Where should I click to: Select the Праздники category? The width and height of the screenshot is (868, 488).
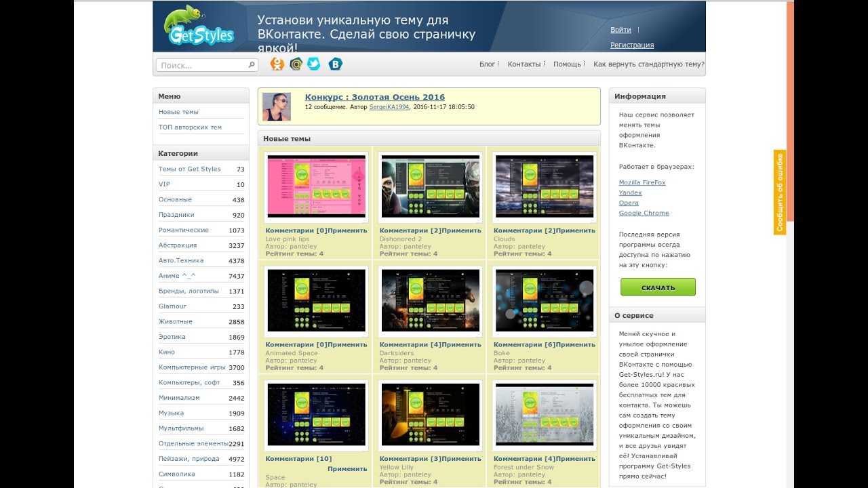[176, 215]
